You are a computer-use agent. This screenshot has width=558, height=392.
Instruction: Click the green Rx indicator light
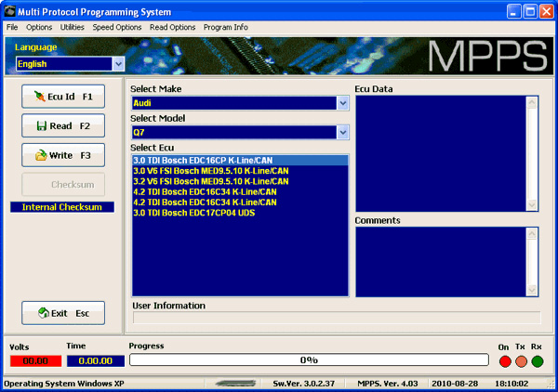(538, 361)
